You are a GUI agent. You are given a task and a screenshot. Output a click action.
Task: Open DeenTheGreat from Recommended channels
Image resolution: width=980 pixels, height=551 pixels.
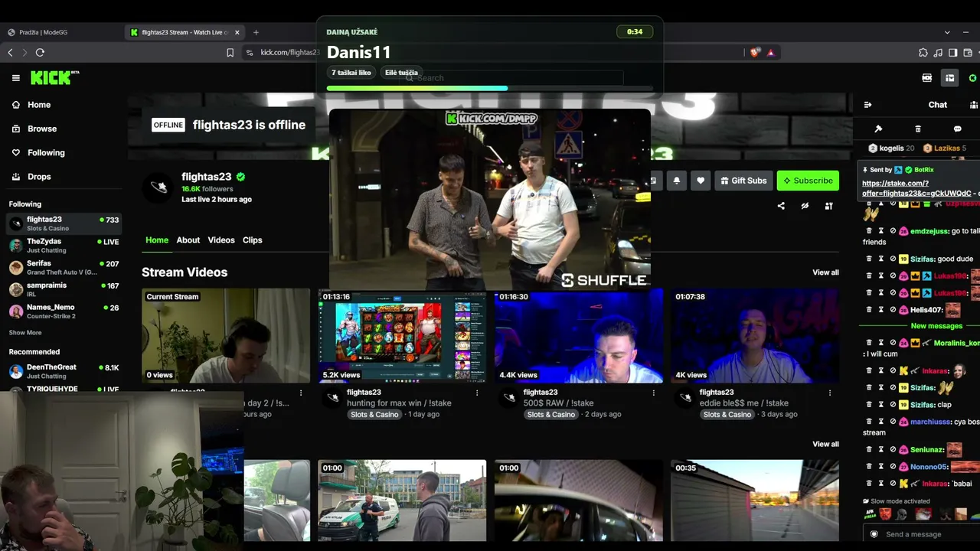click(x=64, y=371)
